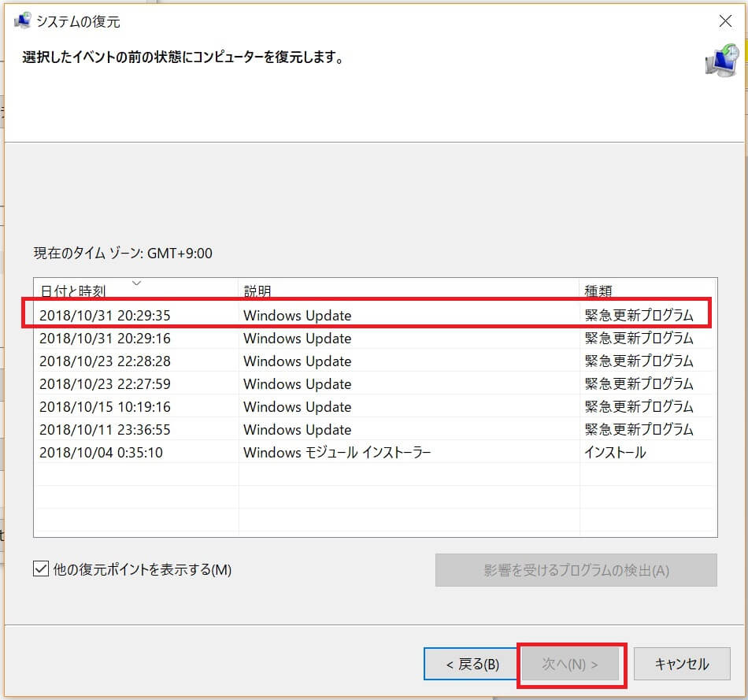
Task: Select restore point 2018/10/31 20:29:35
Action: point(375,316)
